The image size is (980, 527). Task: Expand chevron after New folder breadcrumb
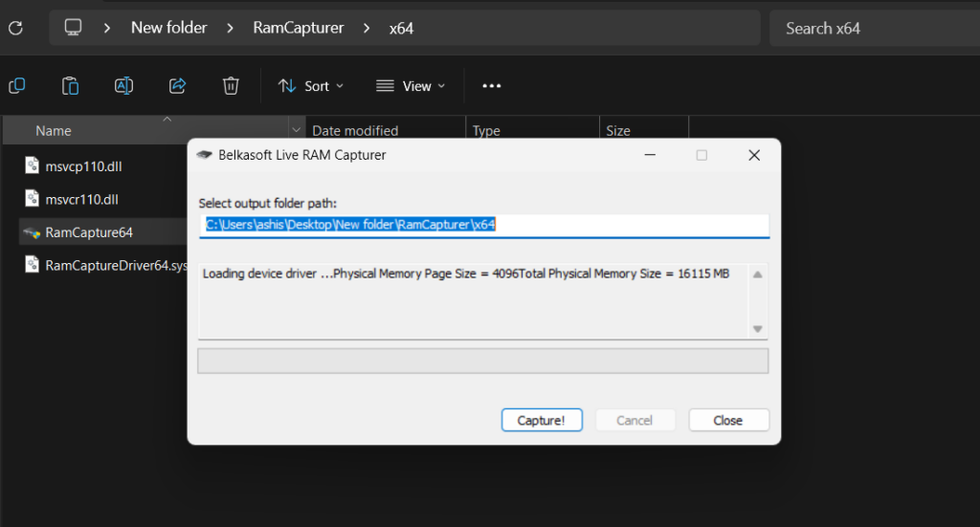click(x=230, y=28)
